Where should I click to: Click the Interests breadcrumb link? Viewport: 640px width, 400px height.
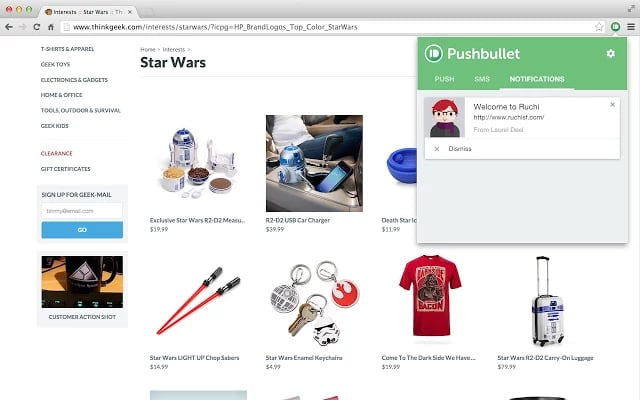(x=173, y=49)
